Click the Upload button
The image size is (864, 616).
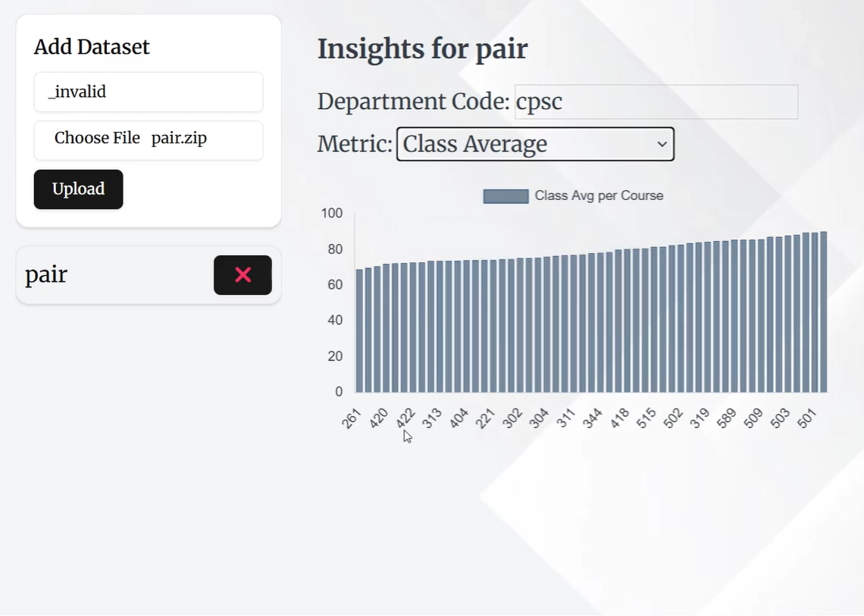(x=78, y=189)
